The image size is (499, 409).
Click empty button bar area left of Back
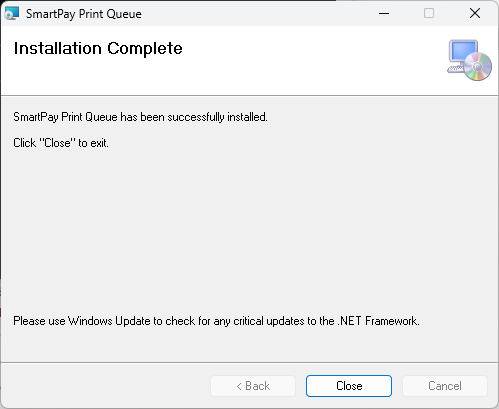pyautogui.click(x=105, y=386)
